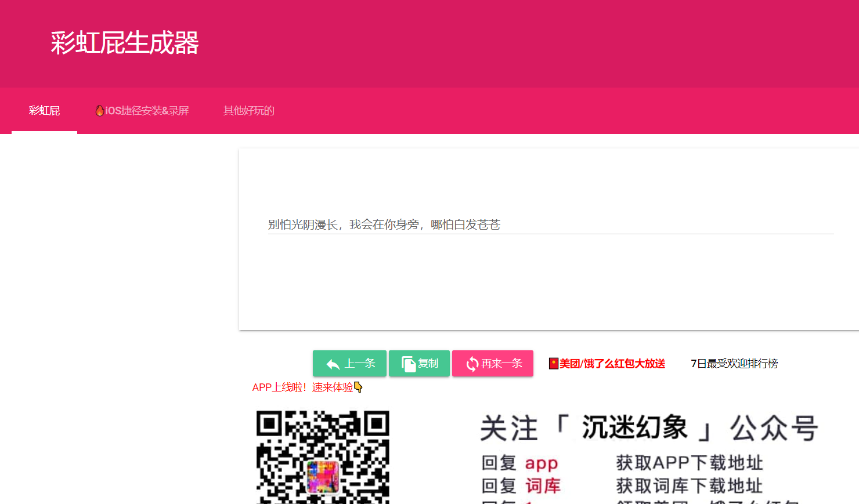Click the 彩虹屁生成器 page title
Viewport: 859px width, 504px height.
[125, 43]
